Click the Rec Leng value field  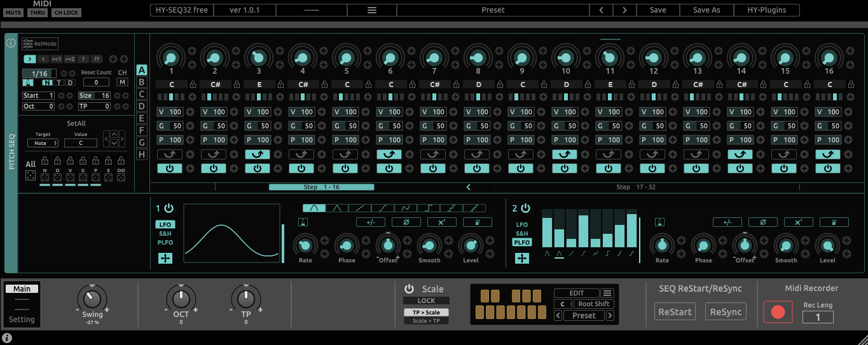pyautogui.click(x=818, y=317)
